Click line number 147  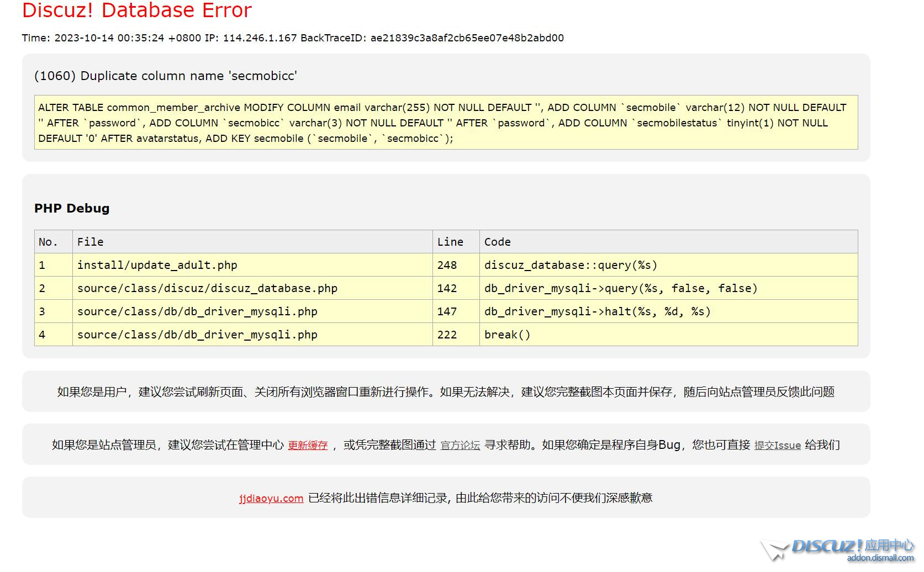456,311
